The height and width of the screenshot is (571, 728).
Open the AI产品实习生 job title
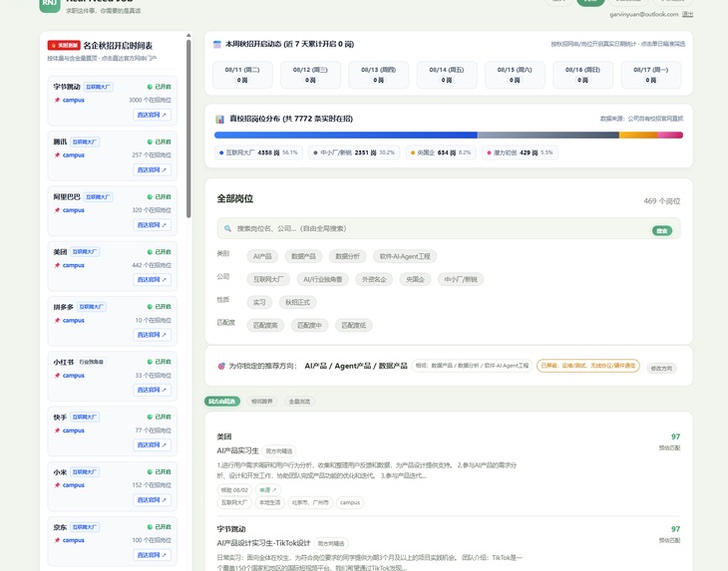pos(237,450)
